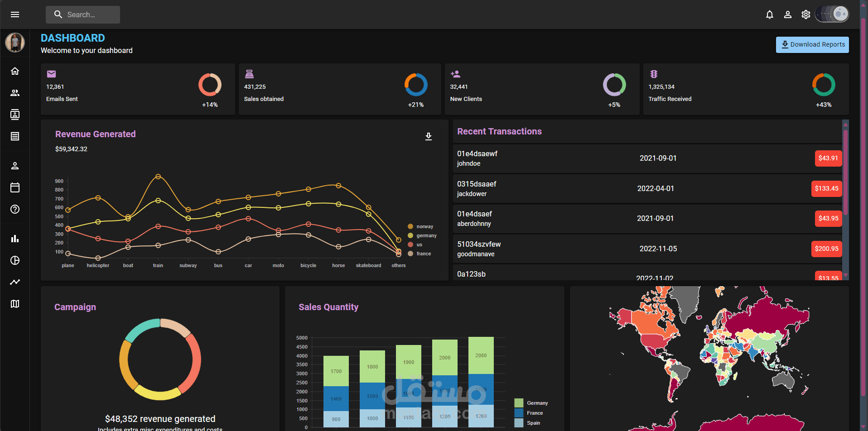The height and width of the screenshot is (431, 868).
Task: Click inside the Search field
Action: coord(83,14)
